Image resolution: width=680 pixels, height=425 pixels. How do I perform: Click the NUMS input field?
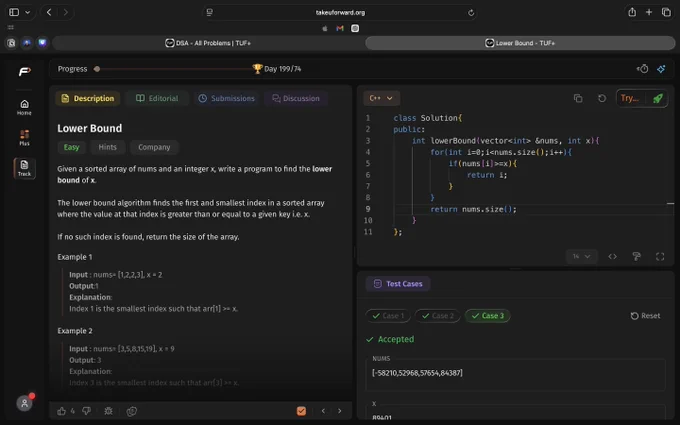coord(516,373)
